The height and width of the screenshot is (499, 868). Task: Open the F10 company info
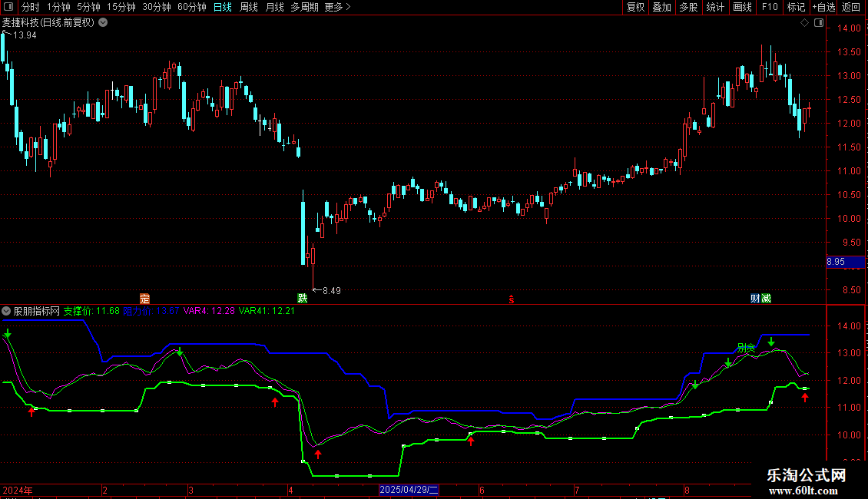point(770,7)
